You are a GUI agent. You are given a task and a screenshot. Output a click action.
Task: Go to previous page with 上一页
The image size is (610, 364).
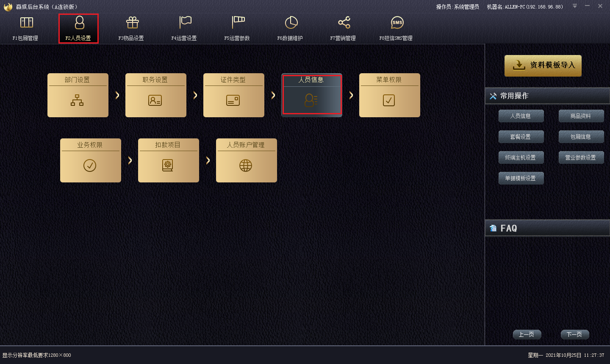point(527,334)
